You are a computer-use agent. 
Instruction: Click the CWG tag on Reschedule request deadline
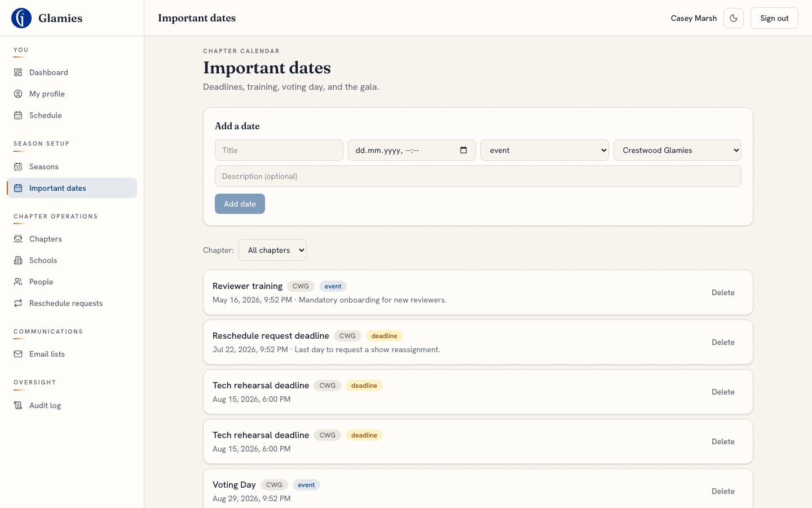[x=347, y=336]
